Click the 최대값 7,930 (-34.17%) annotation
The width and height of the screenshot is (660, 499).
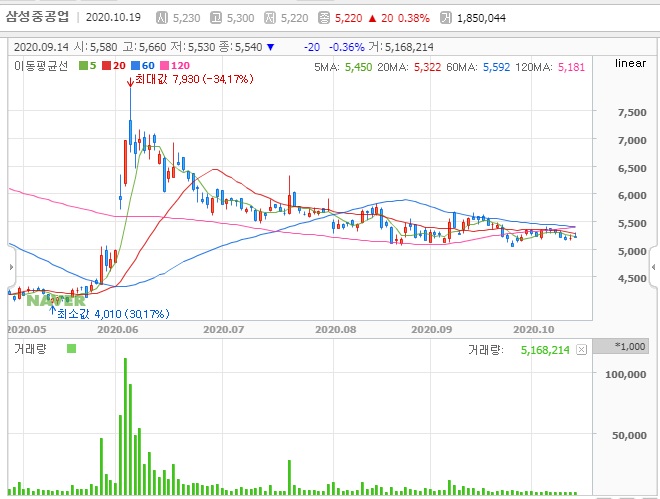pyautogui.click(x=194, y=79)
